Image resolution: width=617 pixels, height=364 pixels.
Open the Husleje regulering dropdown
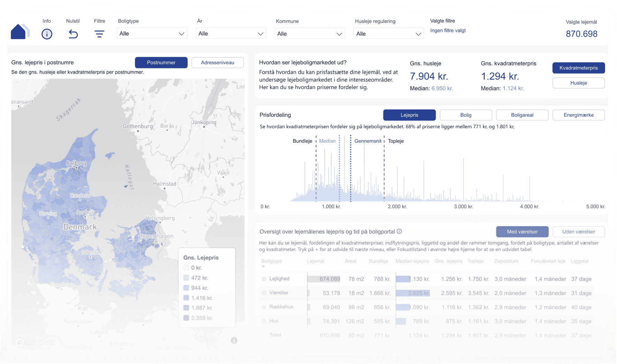(x=389, y=34)
